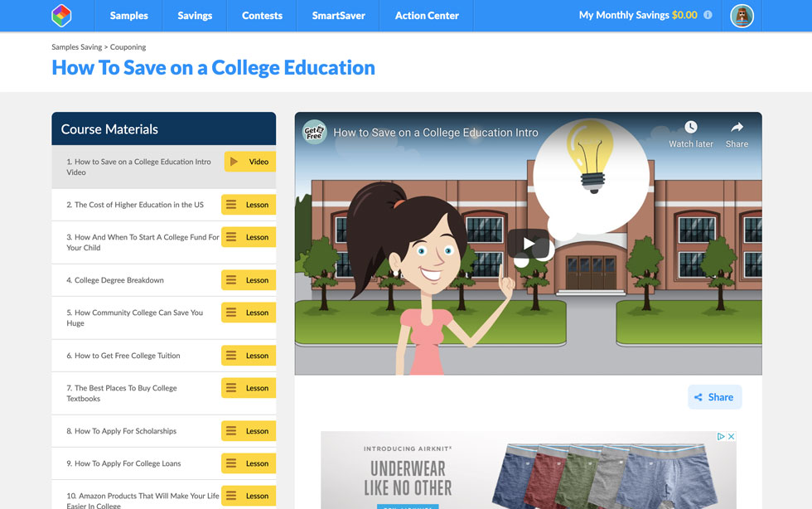Click the AirKnit underwear ad banner
The width and height of the screenshot is (812, 509).
(x=528, y=473)
